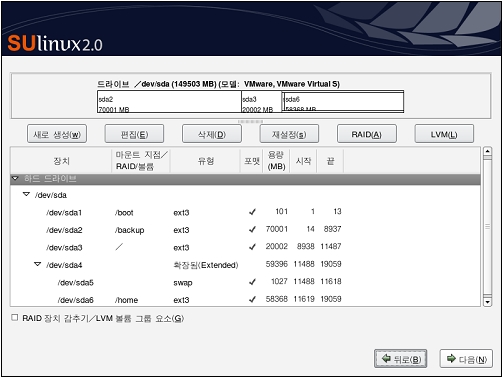The width and height of the screenshot is (503, 378).
Task: Click the 58368 size value
Action: (x=277, y=299)
